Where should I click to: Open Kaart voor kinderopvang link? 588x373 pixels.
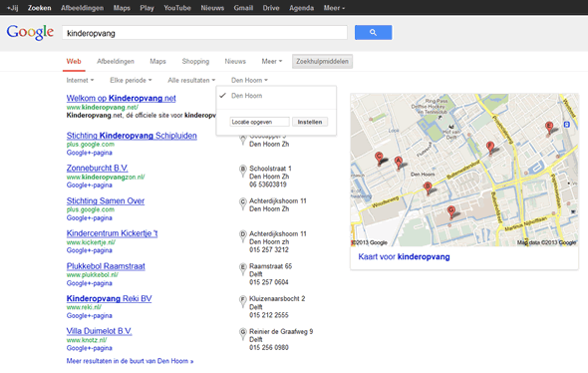click(x=404, y=256)
